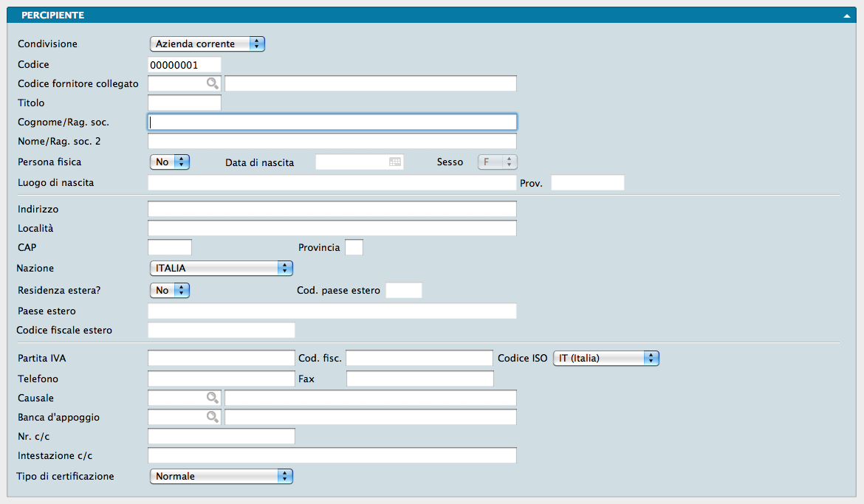Click into the Cod. fisc. field
The width and height of the screenshot is (864, 504).
[x=419, y=359]
